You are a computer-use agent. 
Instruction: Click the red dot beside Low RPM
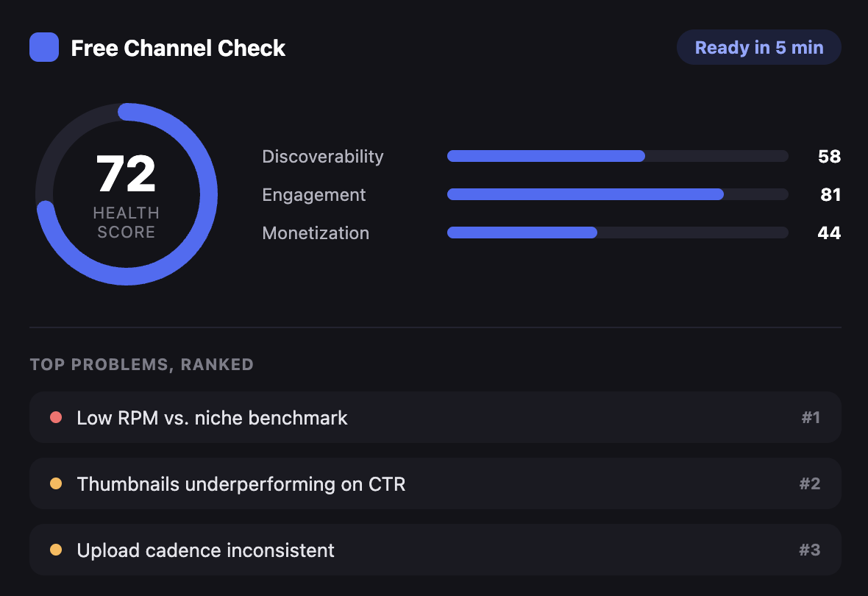[x=56, y=417]
